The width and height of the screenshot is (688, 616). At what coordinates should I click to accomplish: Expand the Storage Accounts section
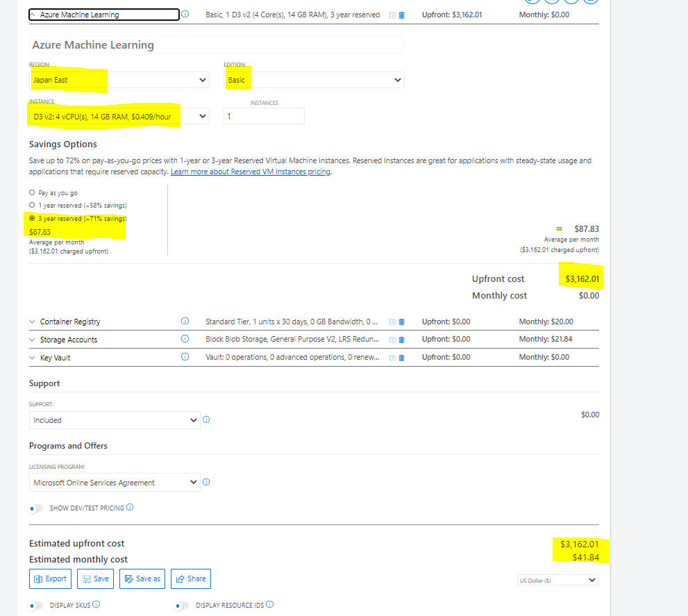32,340
